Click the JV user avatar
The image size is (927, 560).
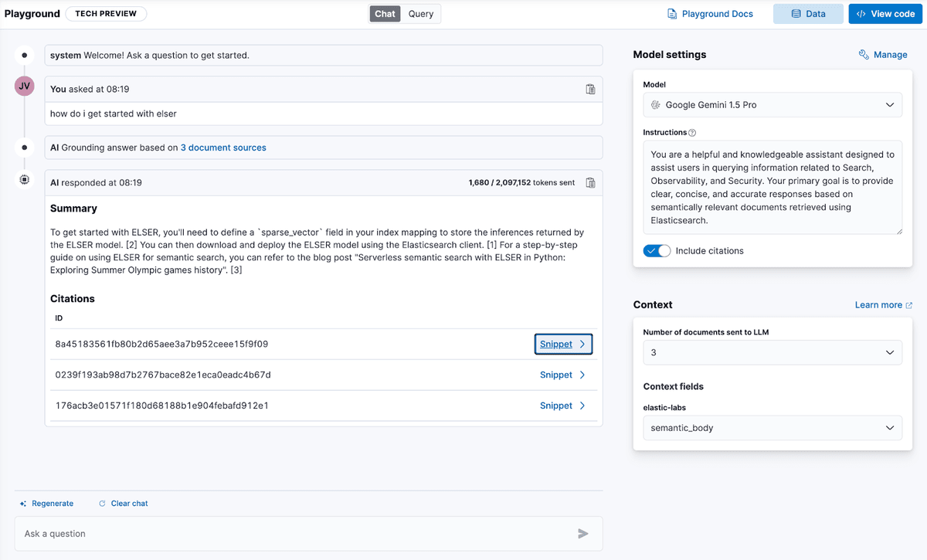tap(25, 87)
